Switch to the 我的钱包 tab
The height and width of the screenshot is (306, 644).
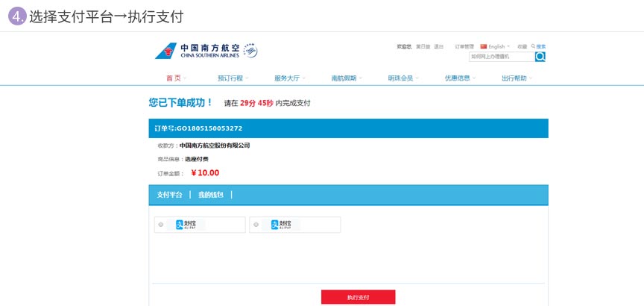click(210, 195)
